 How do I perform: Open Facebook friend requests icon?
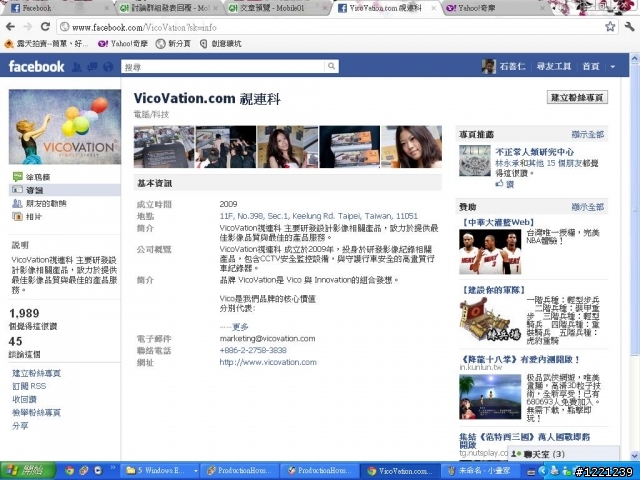[76, 67]
